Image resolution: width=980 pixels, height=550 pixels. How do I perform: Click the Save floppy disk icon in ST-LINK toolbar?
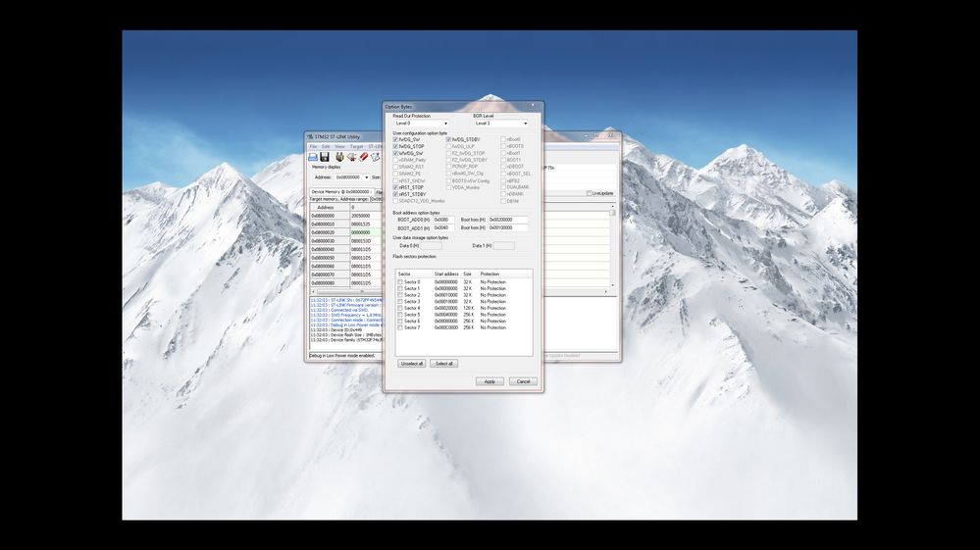click(325, 157)
